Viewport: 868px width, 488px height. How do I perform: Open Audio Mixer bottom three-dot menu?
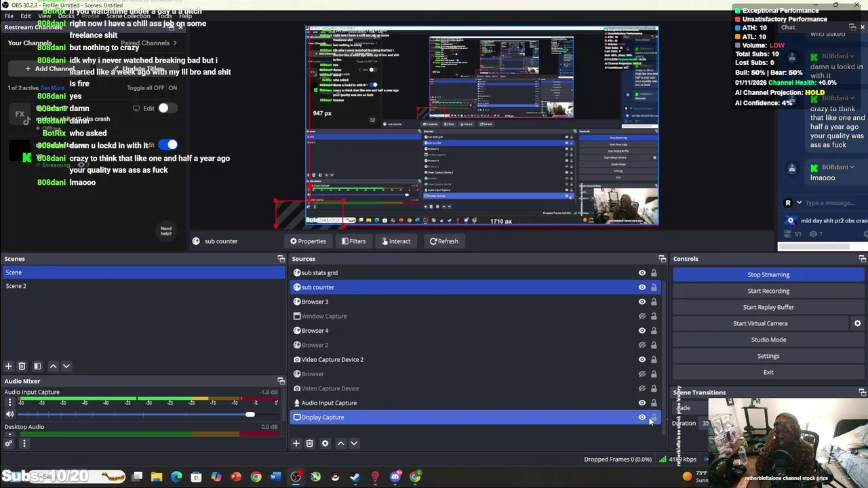24,443
